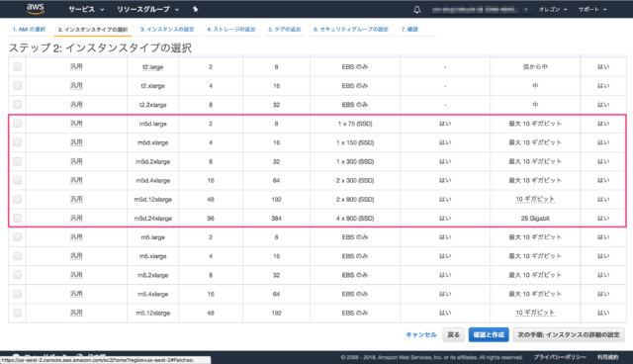Viewport: 633px width, 364px height.
Task: Check the m5d.12xlarge instance row checkbox
Action: click(18, 200)
